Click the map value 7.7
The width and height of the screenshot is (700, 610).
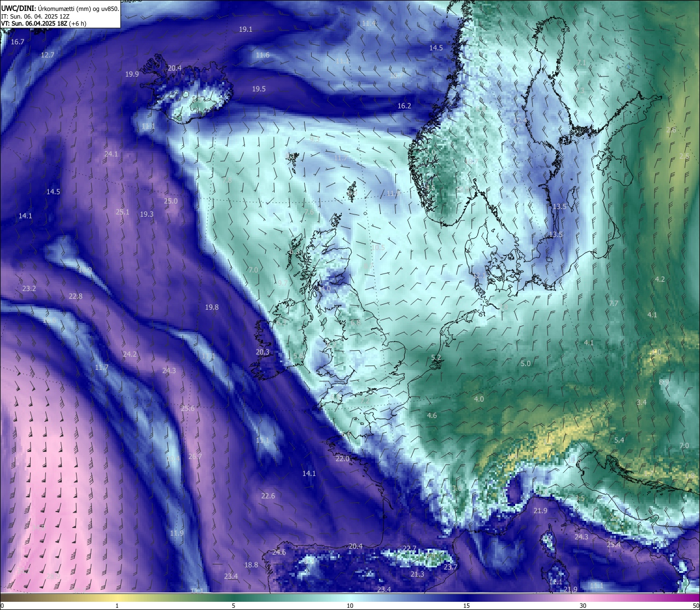[x=614, y=304]
